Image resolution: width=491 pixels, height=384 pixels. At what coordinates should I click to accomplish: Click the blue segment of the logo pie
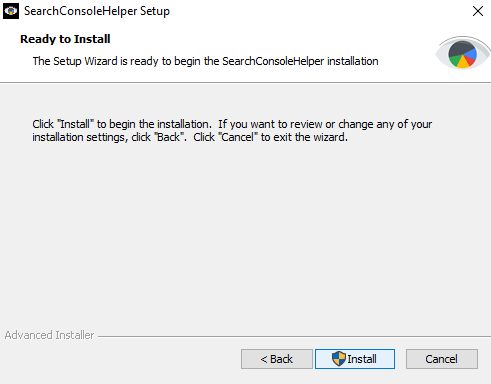(x=470, y=54)
